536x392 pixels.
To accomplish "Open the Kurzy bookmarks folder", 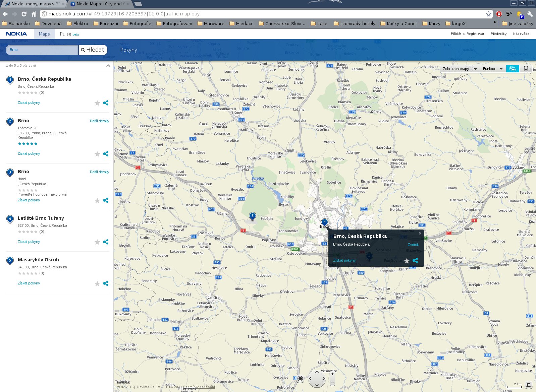I will tap(431, 23).
